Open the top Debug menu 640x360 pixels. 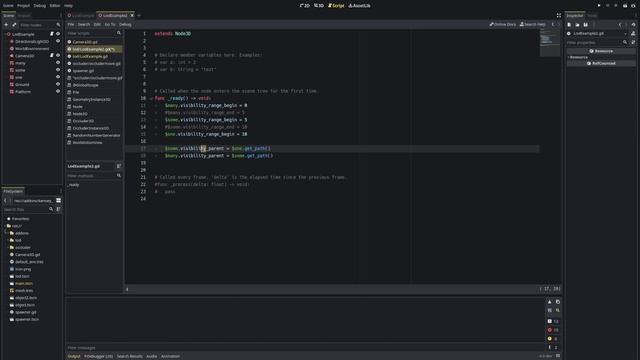[40, 6]
